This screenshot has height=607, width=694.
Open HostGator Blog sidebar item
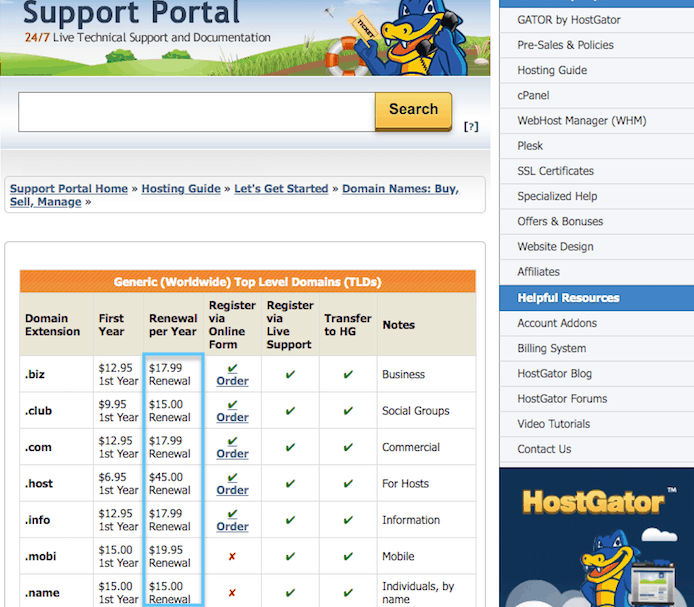pyautogui.click(x=597, y=374)
